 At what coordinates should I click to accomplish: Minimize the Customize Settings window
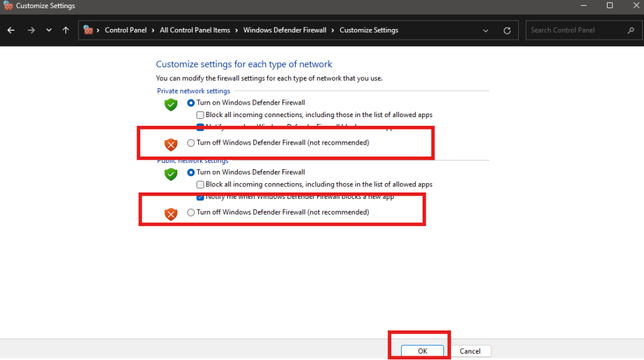584,5
